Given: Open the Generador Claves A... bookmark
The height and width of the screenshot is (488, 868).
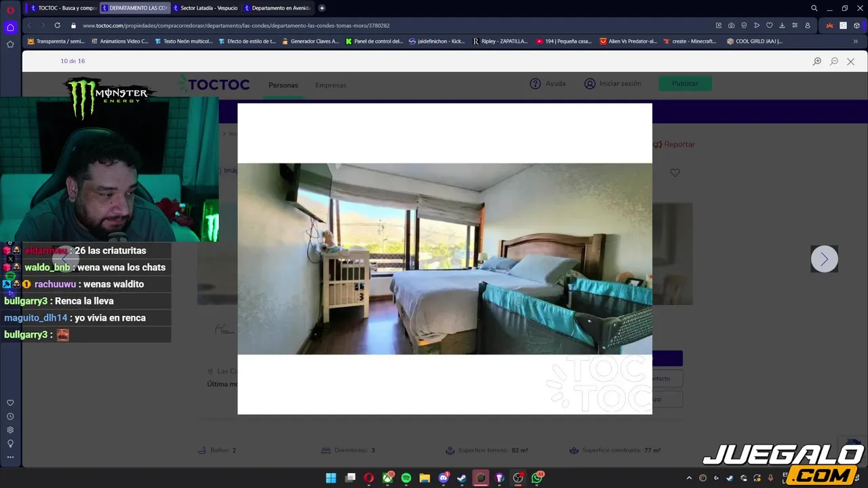Looking at the screenshot, I should point(310,41).
